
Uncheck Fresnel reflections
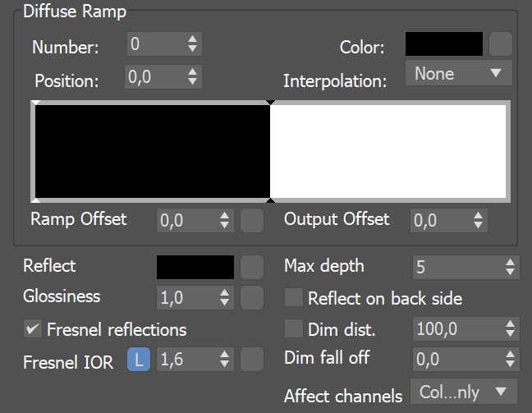(33, 328)
